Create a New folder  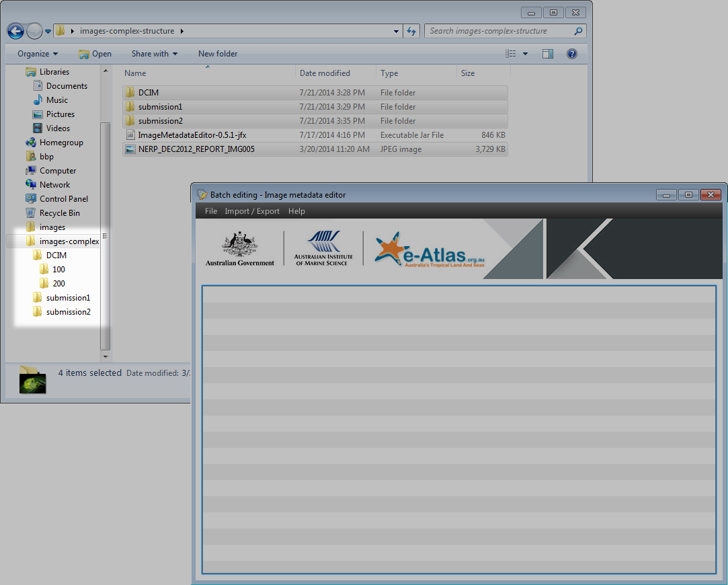[x=218, y=54]
